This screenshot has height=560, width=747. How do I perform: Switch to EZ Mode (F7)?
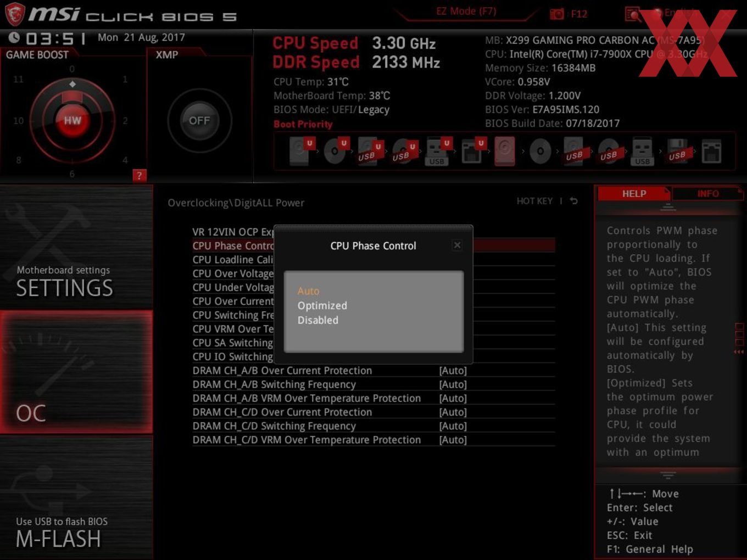click(466, 11)
